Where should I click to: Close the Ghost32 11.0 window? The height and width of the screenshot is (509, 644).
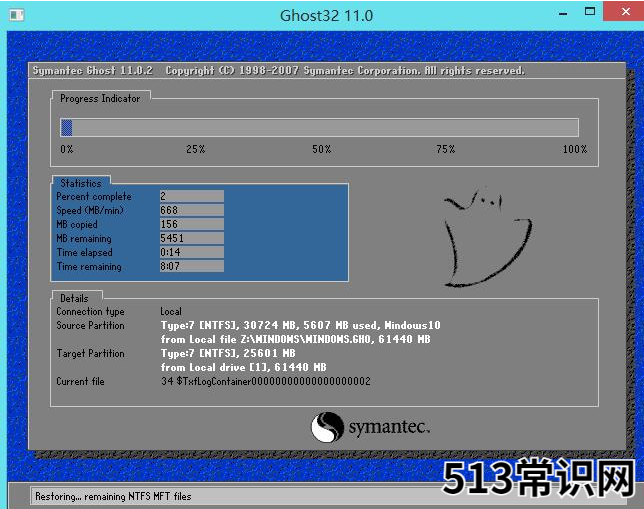point(625,12)
